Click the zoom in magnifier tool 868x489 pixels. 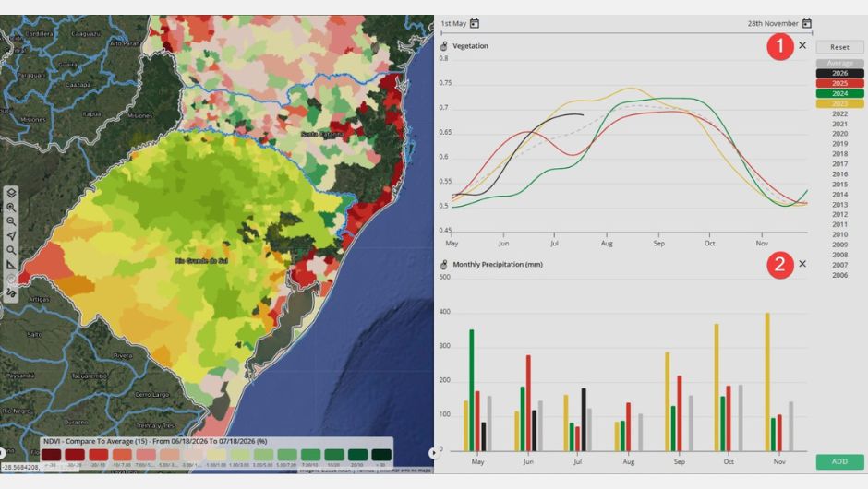[11, 208]
